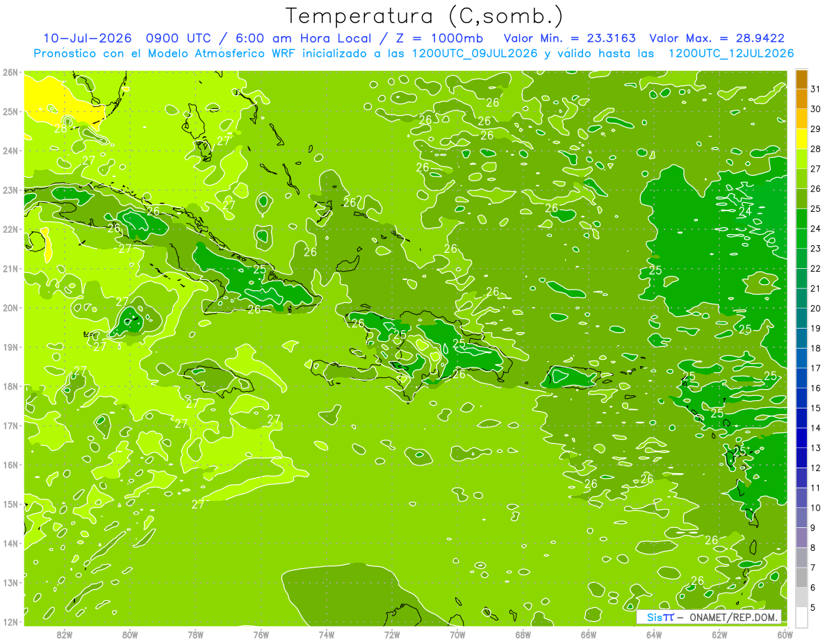This screenshot has height=644, width=834.
Task: Select 'Valor Max. = 28.9422' text
Action: pyautogui.click(x=717, y=38)
